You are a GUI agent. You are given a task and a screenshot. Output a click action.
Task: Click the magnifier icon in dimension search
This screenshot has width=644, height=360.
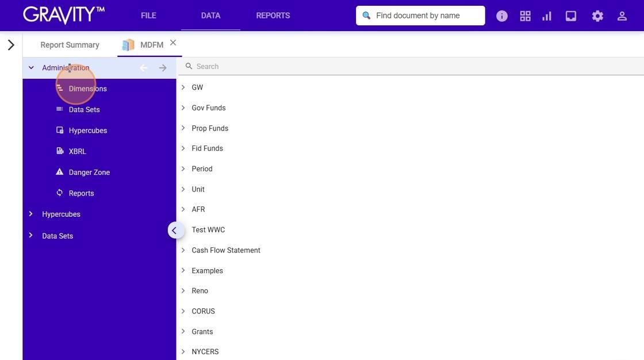[x=189, y=66]
